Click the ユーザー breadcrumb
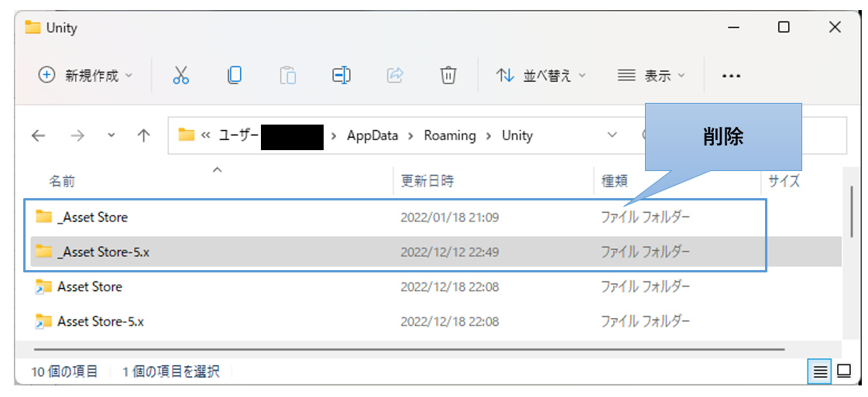 [x=240, y=135]
